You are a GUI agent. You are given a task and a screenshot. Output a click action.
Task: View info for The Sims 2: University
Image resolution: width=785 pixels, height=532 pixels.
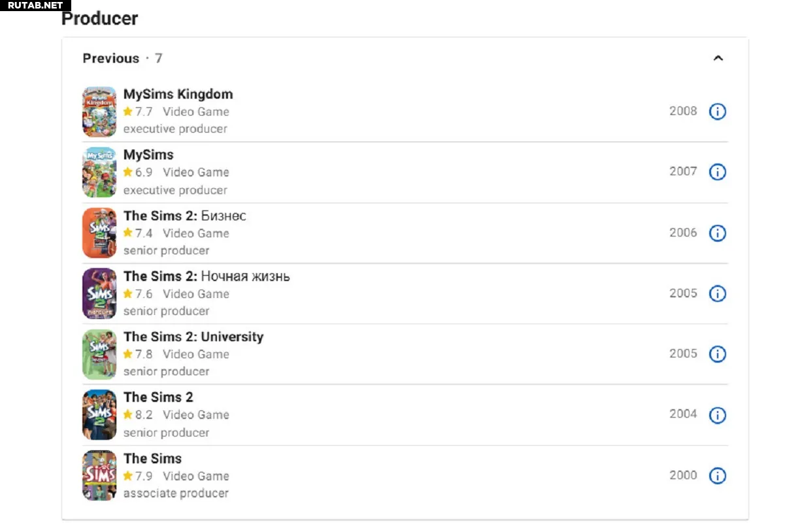[718, 354]
